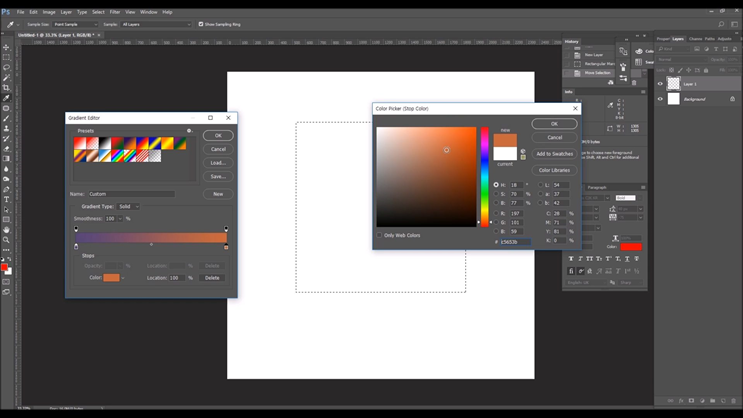The height and width of the screenshot is (418, 743).
Task: Select the S saturation radio button
Action: [496, 194]
